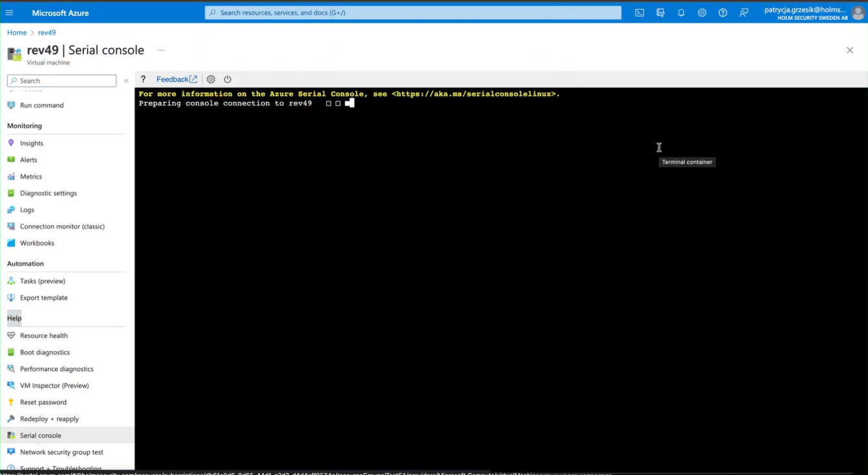Click the serial console help question mark
Screen dimensions: 868x475
point(143,79)
